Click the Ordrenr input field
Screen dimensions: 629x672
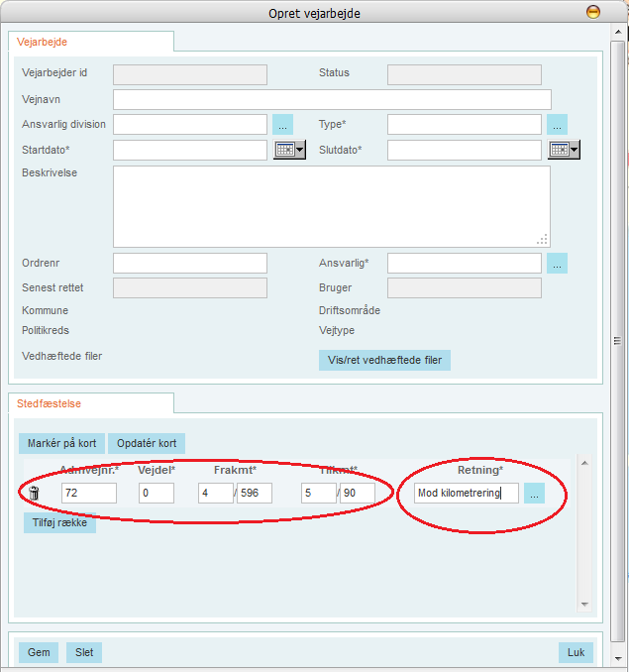[190, 263]
